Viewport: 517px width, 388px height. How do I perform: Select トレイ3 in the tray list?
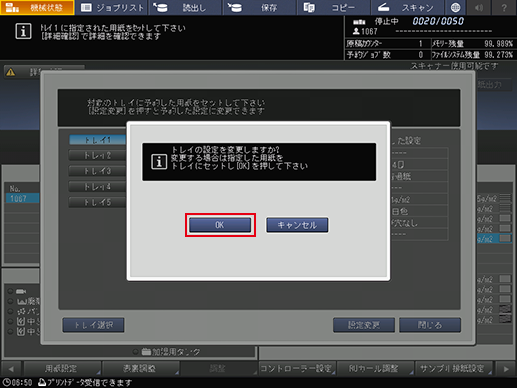(x=97, y=171)
